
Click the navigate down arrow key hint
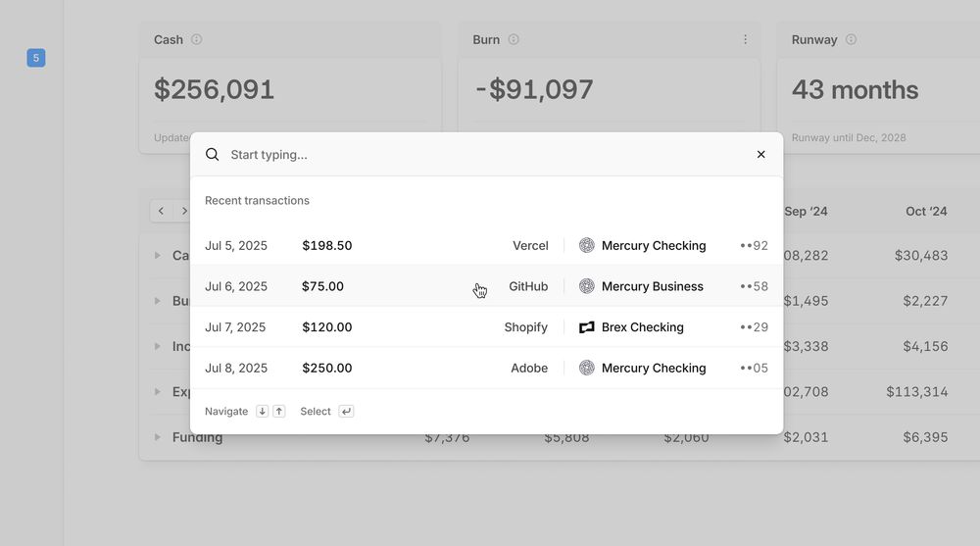(x=262, y=411)
